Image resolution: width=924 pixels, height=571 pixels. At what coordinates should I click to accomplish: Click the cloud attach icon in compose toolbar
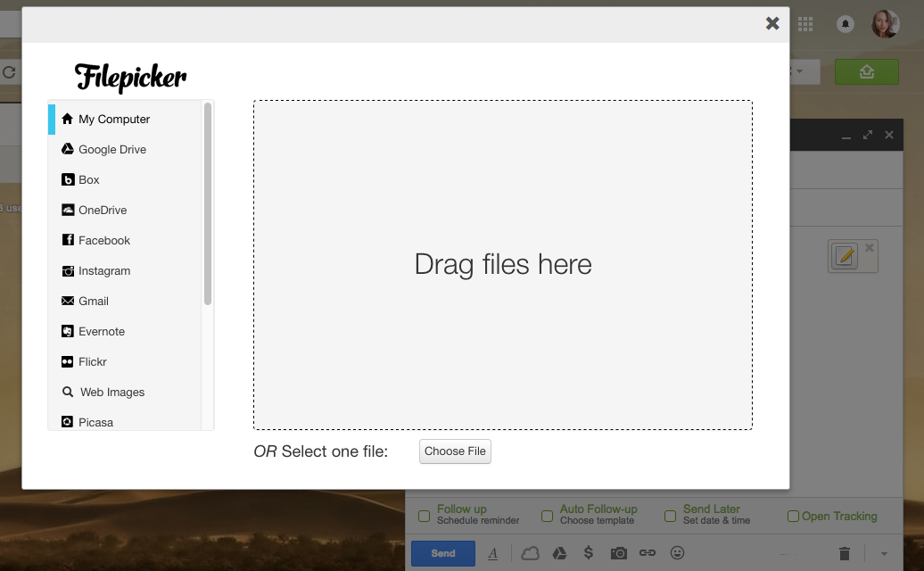pos(531,553)
